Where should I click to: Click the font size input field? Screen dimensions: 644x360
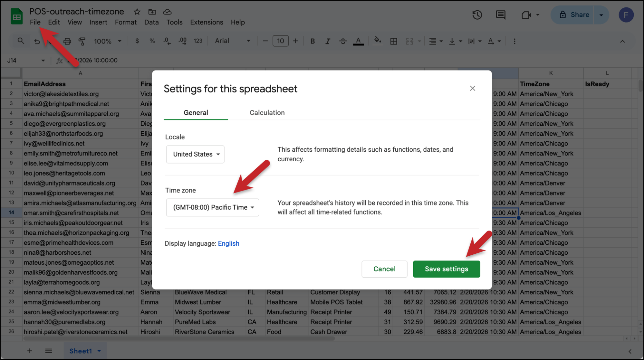pyautogui.click(x=280, y=41)
